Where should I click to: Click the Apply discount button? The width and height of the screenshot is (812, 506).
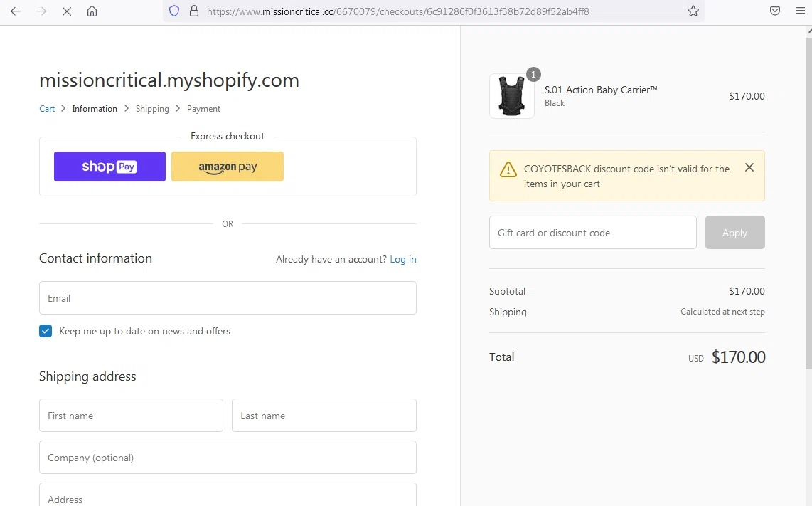[734, 232]
